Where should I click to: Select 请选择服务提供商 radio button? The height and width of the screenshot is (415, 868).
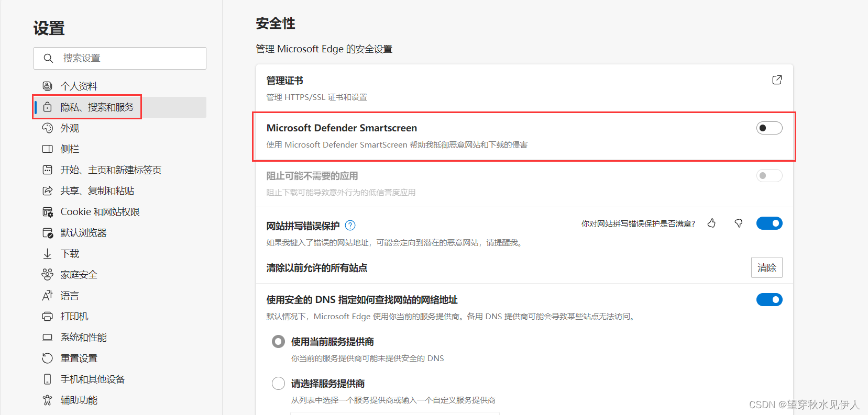(278, 384)
